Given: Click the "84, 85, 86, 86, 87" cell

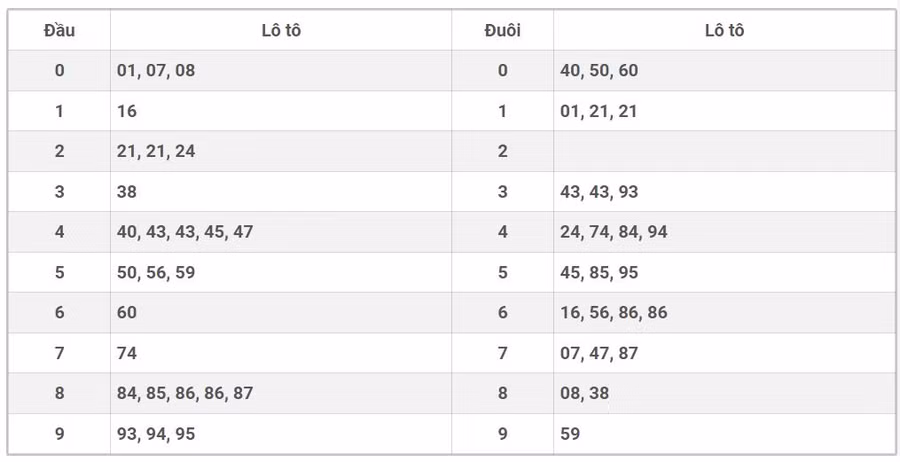Looking at the screenshot, I should [x=185, y=393].
